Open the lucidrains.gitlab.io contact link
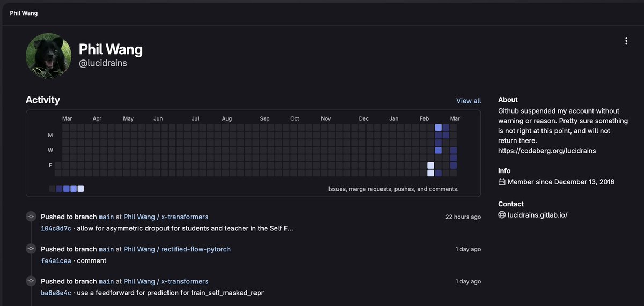Image resolution: width=644 pixels, height=306 pixels. tap(537, 215)
